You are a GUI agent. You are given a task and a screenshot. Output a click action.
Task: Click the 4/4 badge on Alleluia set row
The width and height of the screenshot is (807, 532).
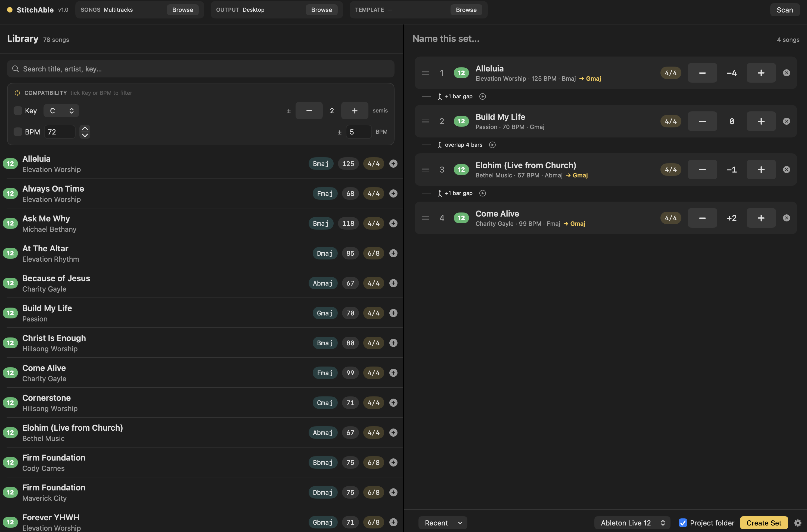tap(671, 73)
